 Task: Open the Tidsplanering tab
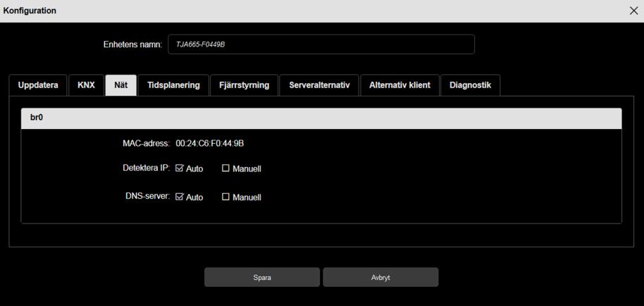point(173,85)
